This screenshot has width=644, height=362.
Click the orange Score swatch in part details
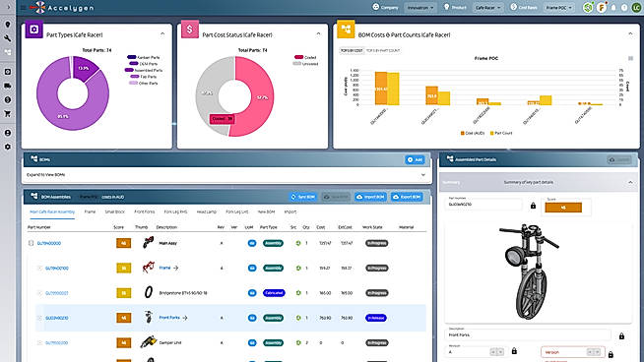tap(563, 208)
